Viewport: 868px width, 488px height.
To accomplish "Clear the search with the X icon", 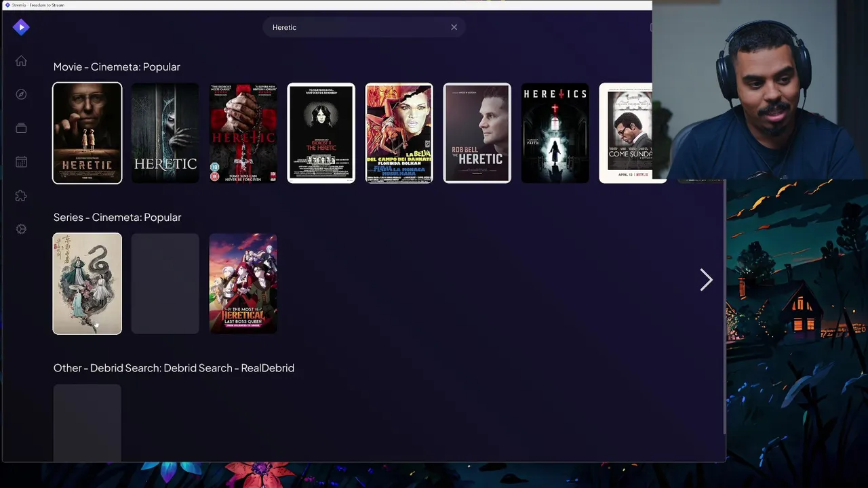I will (x=454, y=27).
